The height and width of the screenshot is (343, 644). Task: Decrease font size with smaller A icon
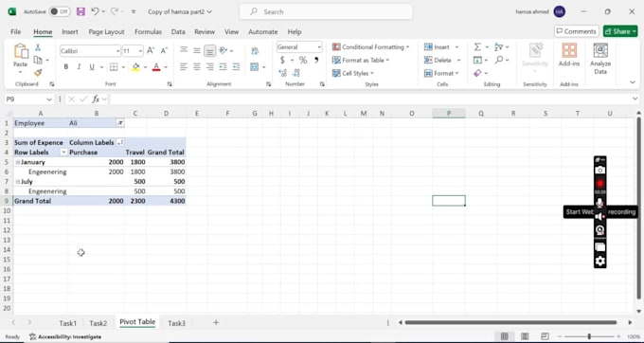click(x=164, y=50)
